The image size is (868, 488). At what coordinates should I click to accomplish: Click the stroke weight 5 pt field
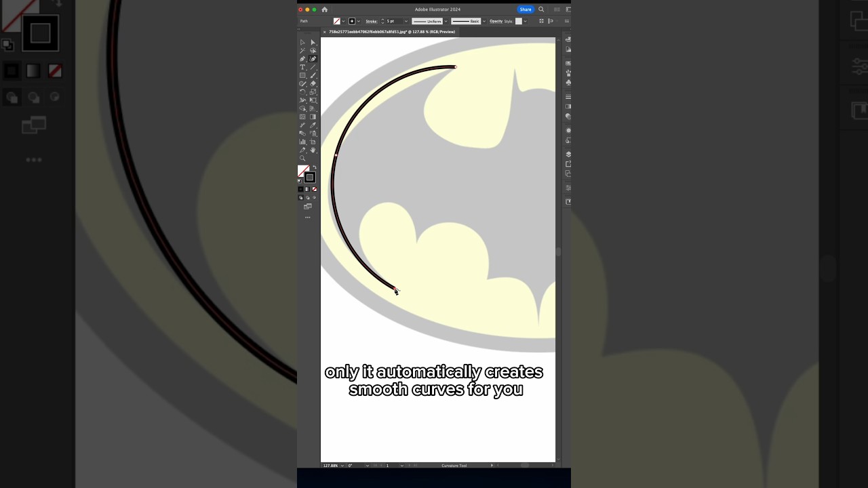pyautogui.click(x=394, y=21)
